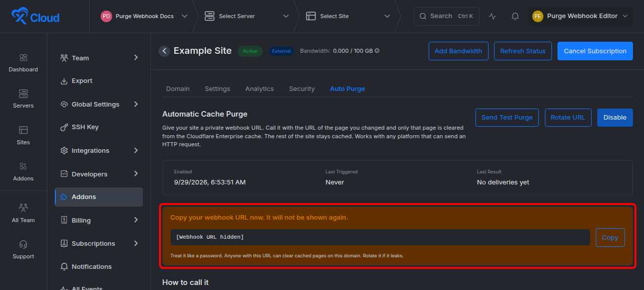
Task: Click the External badge
Action: click(x=281, y=51)
